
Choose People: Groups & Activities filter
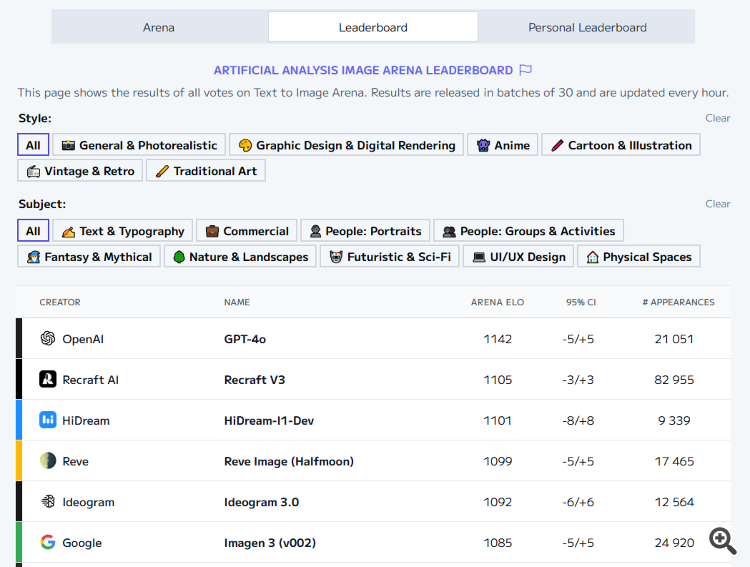[529, 231]
